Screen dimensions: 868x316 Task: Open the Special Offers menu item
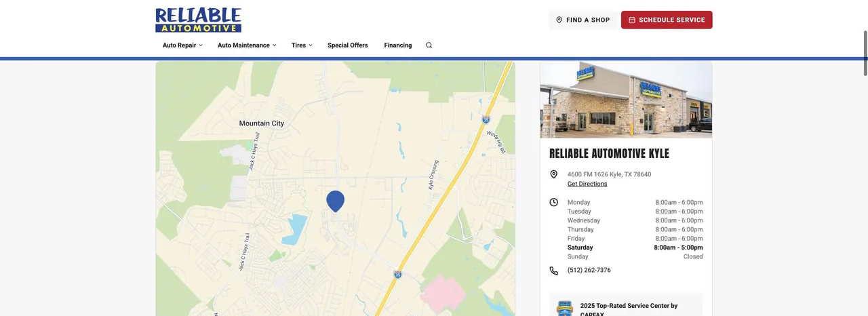[x=348, y=45]
